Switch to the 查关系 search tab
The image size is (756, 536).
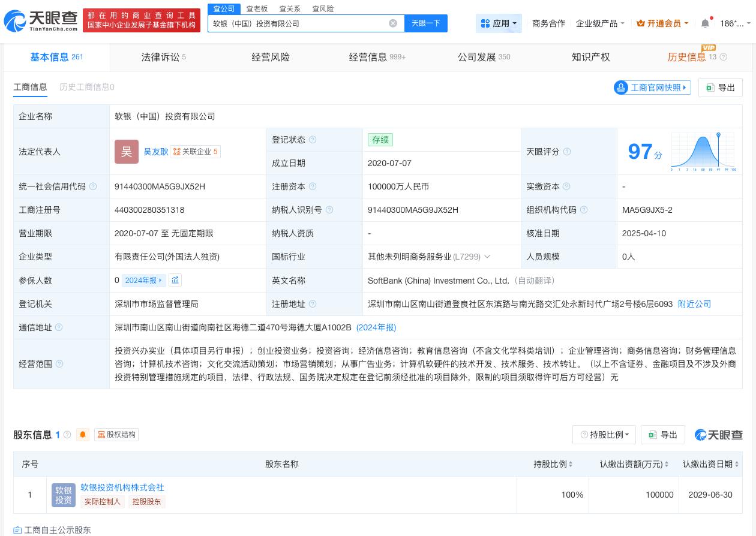(290, 9)
